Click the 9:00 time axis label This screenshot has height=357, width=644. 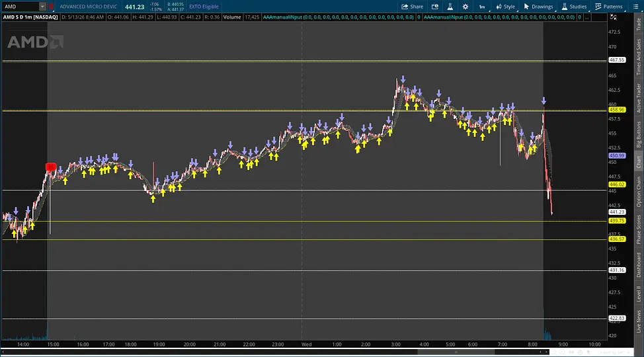(563, 344)
